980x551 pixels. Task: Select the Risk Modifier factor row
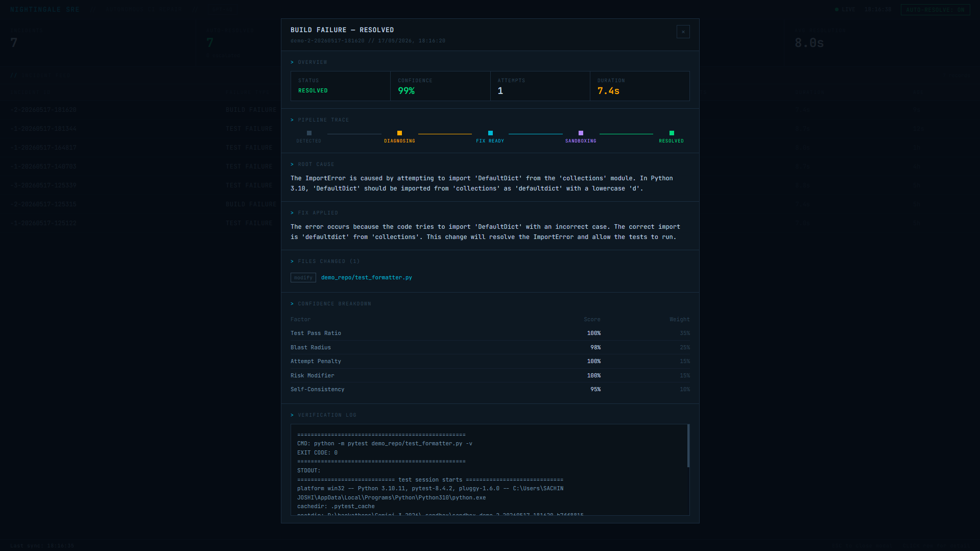(x=490, y=376)
